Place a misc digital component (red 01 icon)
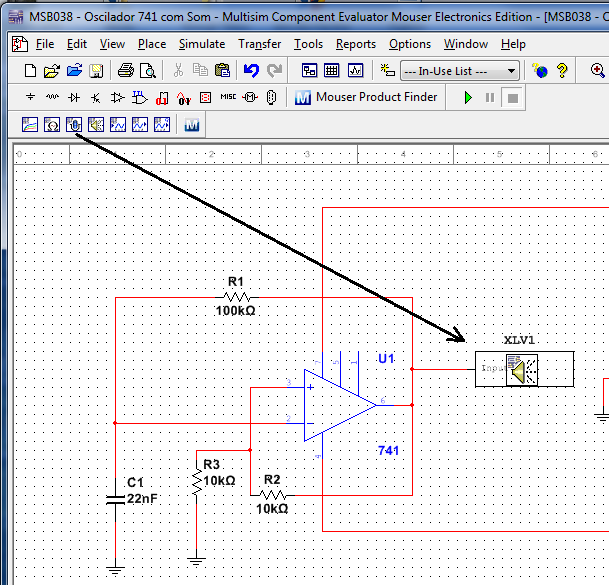The height and width of the screenshot is (585, 609). pos(162,98)
